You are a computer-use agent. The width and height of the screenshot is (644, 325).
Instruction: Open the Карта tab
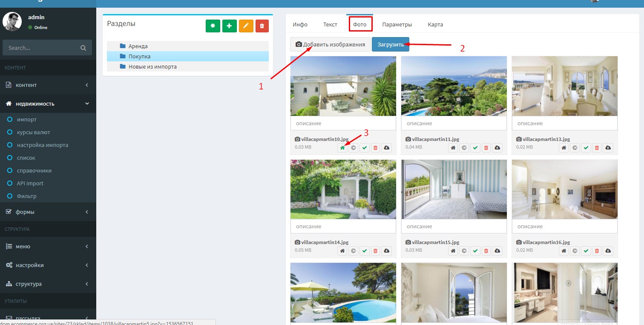[435, 25]
